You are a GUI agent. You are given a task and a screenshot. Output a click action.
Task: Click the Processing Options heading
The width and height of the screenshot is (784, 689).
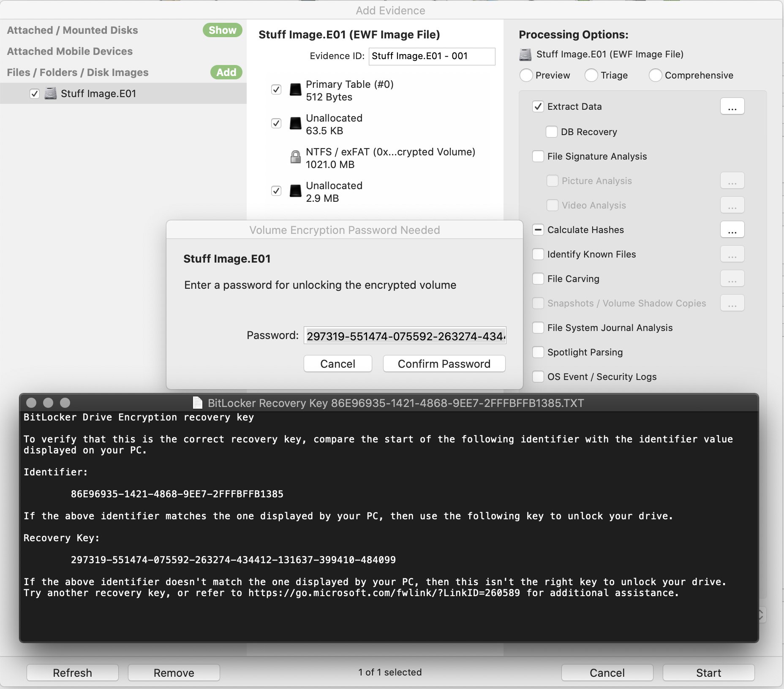click(574, 35)
